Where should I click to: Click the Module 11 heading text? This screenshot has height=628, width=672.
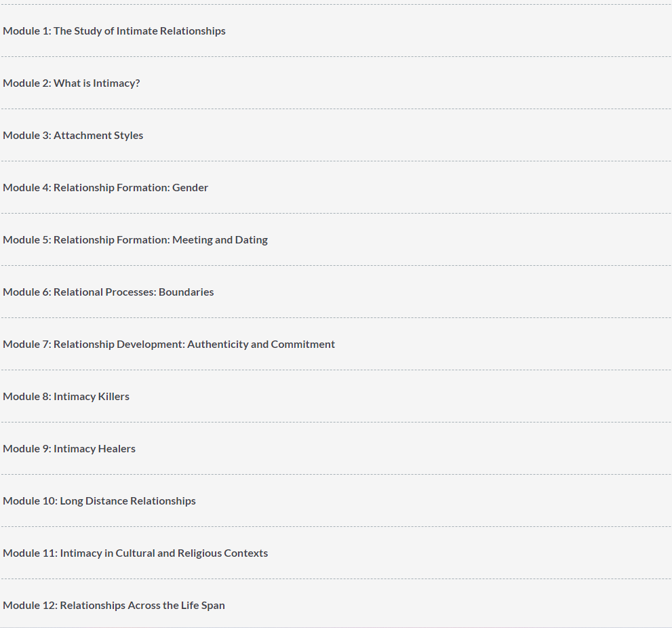(135, 553)
